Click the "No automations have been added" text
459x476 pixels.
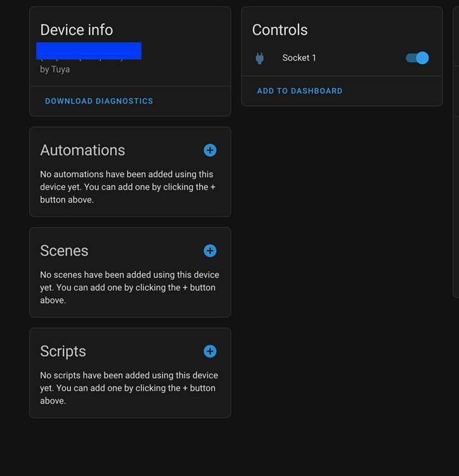click(x=127, y=187)
